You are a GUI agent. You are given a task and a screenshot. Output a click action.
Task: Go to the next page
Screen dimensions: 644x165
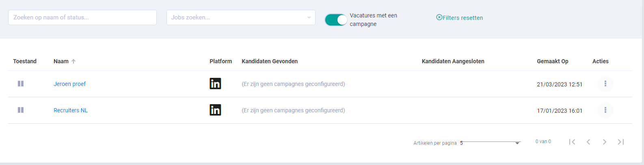pos(605,141)
